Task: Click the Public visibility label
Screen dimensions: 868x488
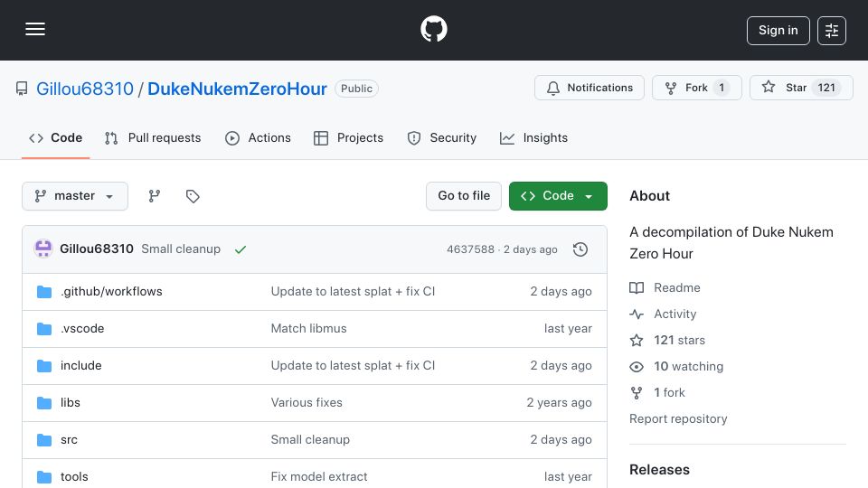Action: 356,89
